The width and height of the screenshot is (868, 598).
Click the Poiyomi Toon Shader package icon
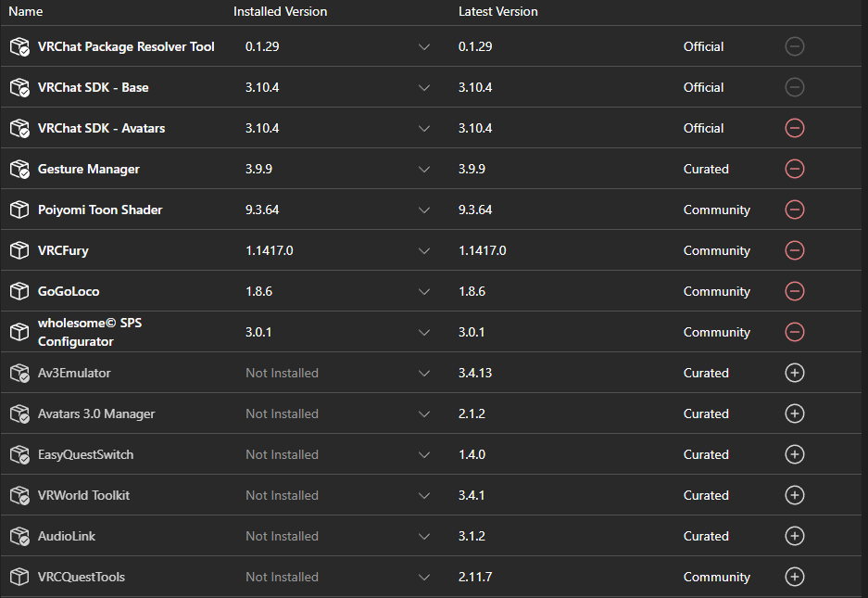[19, 210]
